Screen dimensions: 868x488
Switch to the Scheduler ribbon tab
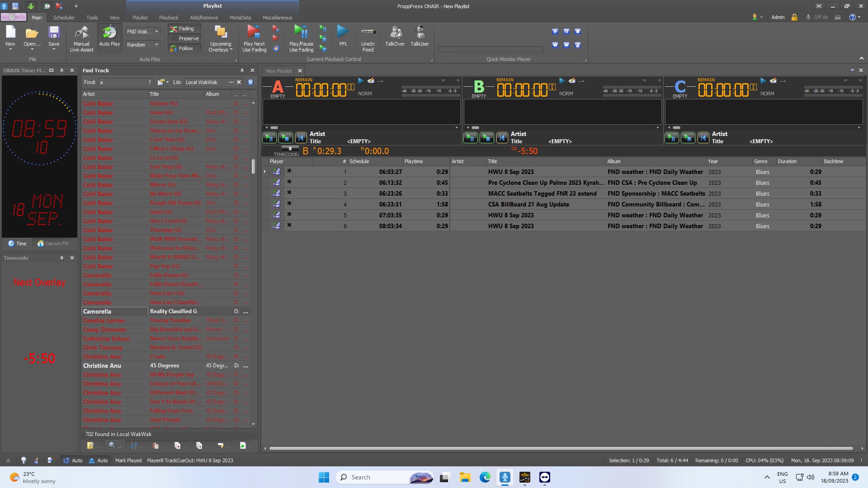tap(64, 18)
